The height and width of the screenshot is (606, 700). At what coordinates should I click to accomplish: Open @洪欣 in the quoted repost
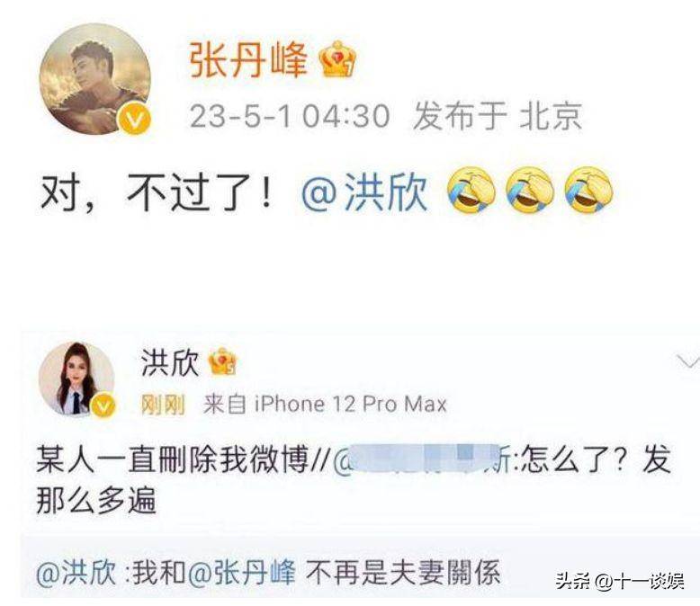pyautogui.click(x=76, y=573)
